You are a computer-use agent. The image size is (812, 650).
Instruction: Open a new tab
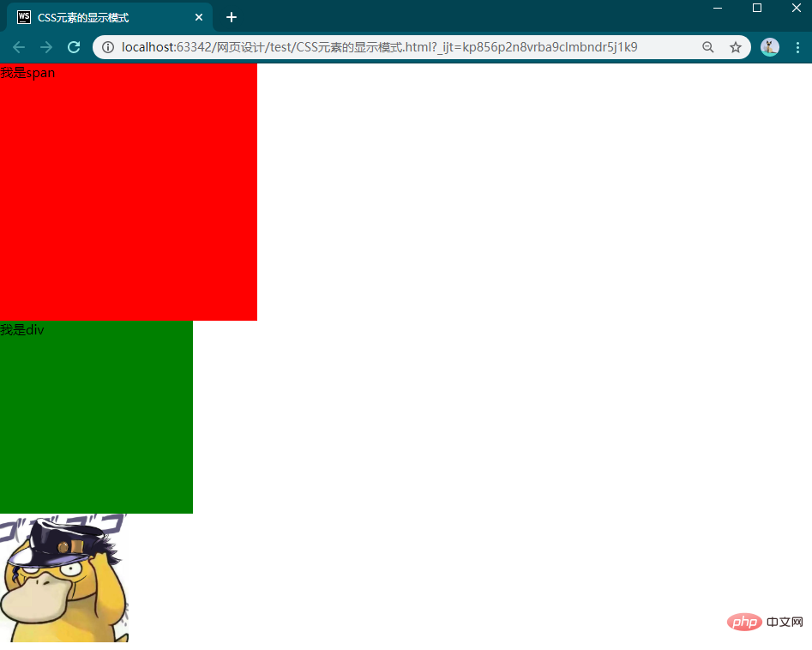click(232, 17)
